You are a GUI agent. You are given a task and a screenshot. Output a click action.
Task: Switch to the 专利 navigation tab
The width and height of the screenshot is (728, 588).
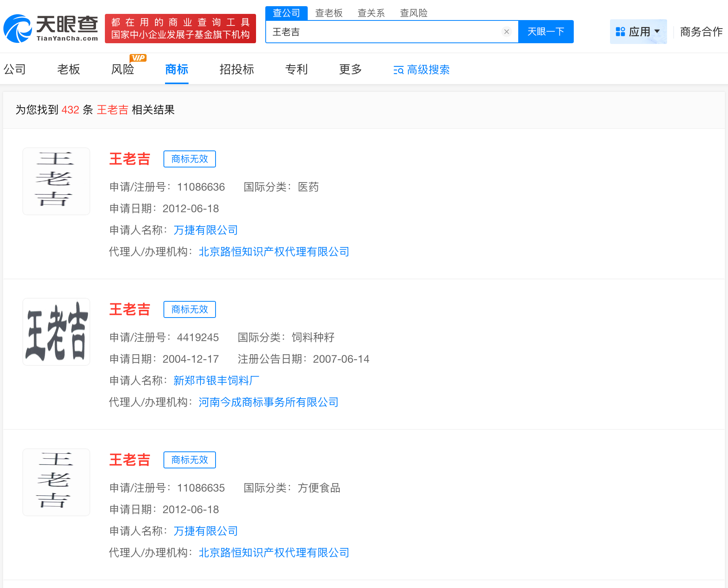296,70
